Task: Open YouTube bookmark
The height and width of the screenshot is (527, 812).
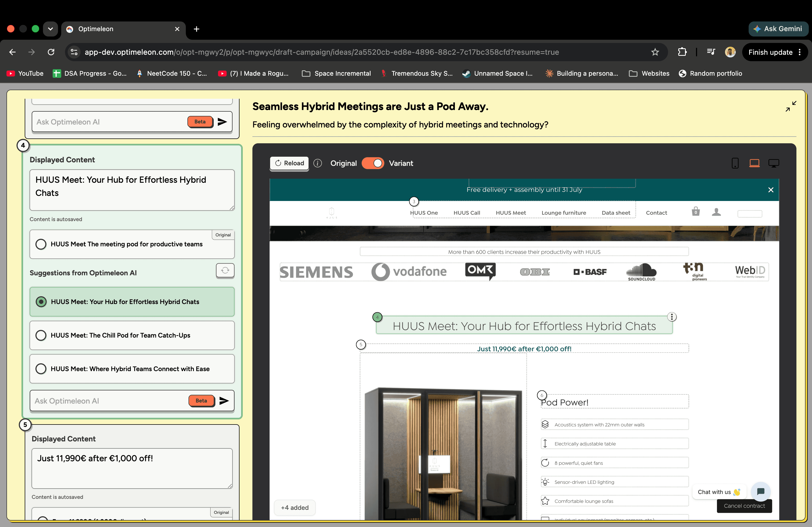Action: 25,73
